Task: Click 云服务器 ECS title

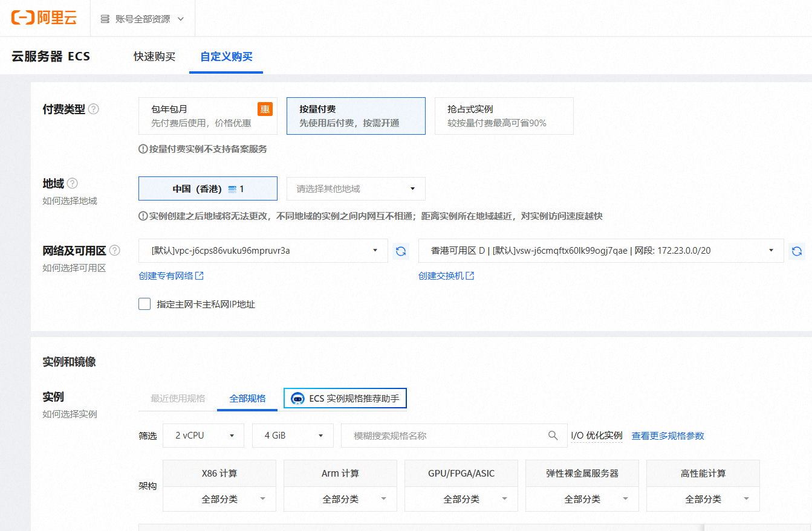Action: (51, 57)
